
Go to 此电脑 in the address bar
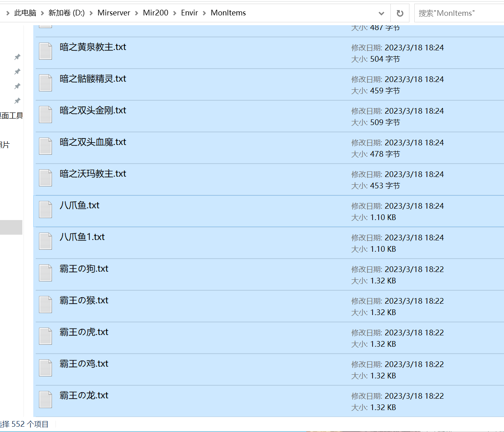(x=25, y=13)
